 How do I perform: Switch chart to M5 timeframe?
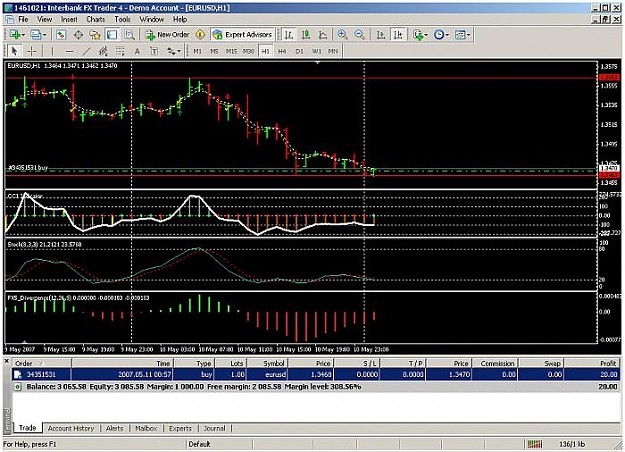coord(214,51)
